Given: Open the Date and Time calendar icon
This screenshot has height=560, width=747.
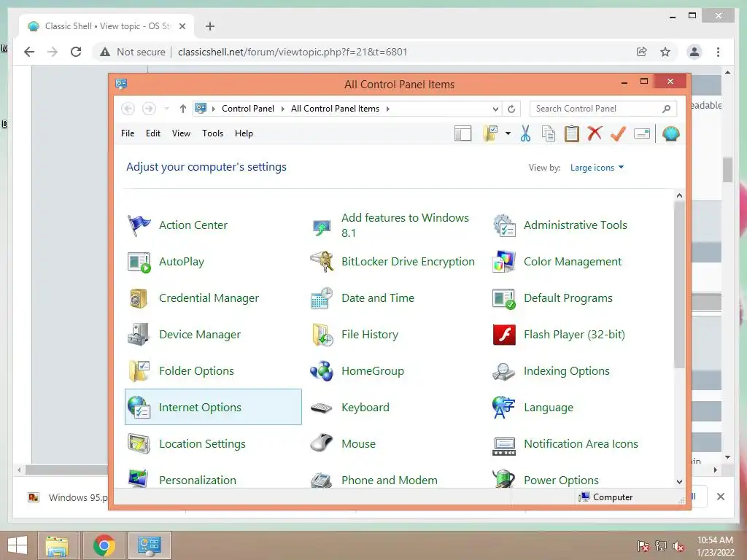Looking at the screenshot, I should (322, 298).
